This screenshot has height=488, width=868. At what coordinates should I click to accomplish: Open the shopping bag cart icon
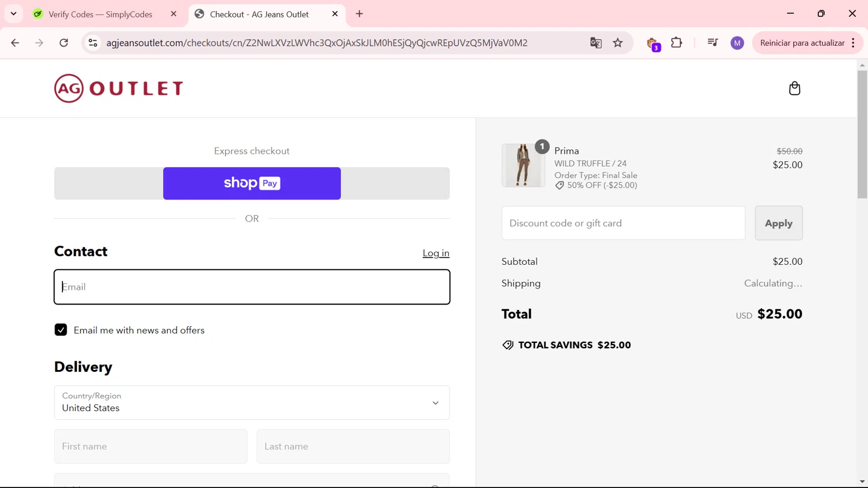click(795, 88)
